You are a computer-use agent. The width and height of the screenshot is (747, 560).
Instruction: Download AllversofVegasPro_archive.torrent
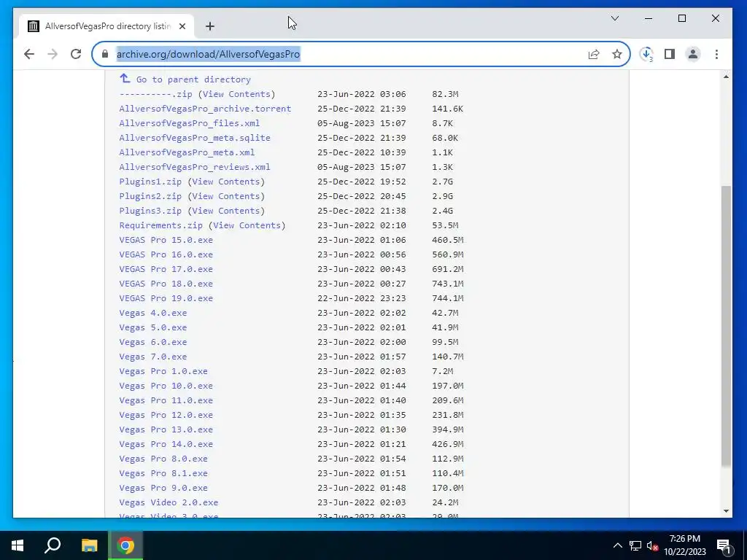pyautogui.click(x=205, y=109)
